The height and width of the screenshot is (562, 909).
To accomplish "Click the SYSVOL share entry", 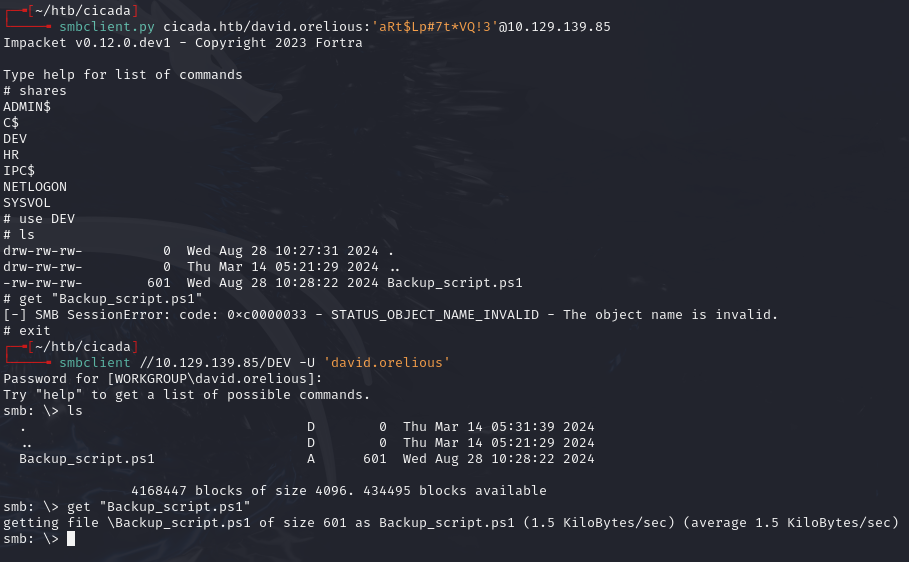I will [x=27, y=203].
